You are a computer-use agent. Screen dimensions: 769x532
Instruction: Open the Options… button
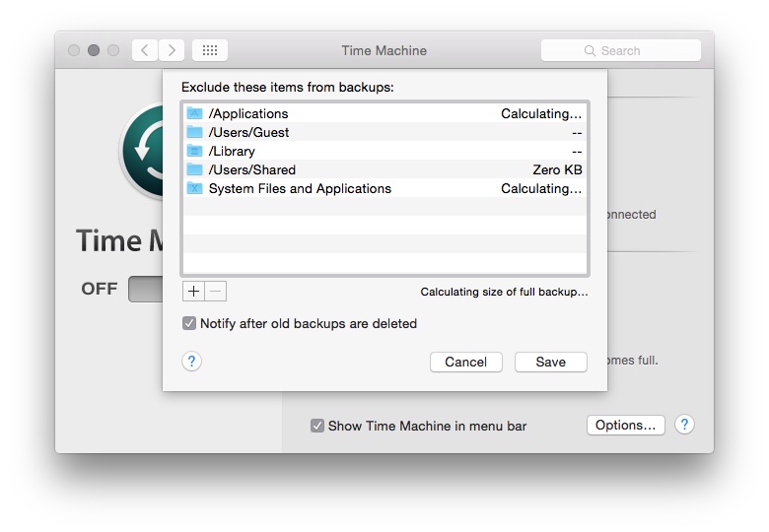pos(626,426)
